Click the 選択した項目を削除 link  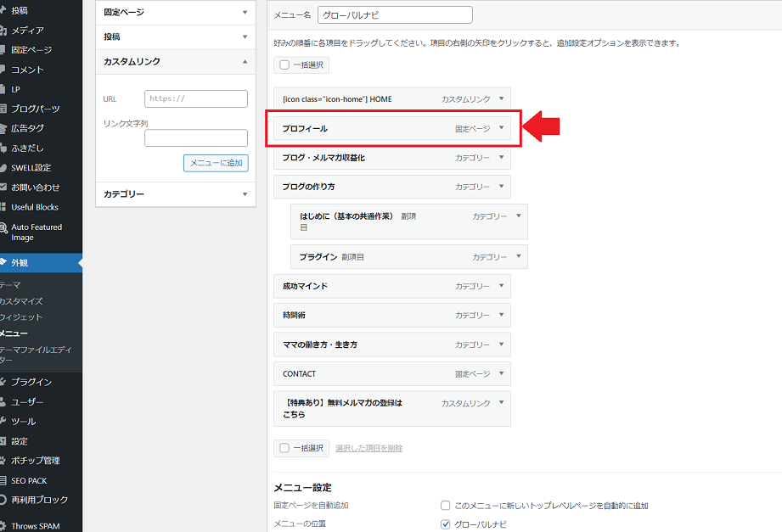[x=369, y=448]
